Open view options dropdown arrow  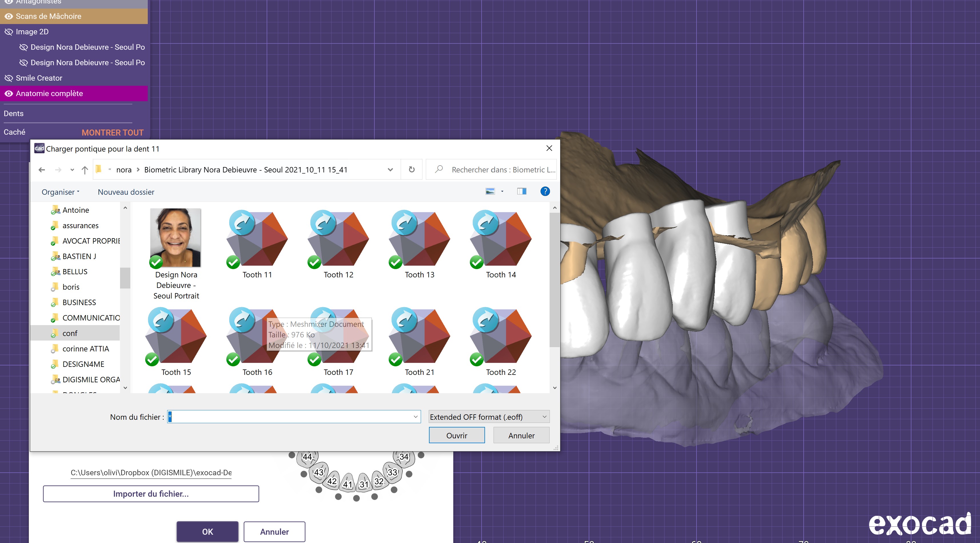[502, 191]
